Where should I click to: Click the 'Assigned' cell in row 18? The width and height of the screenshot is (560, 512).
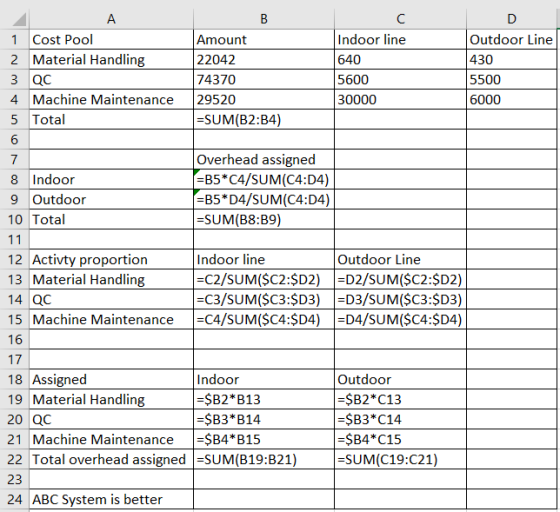111,379
